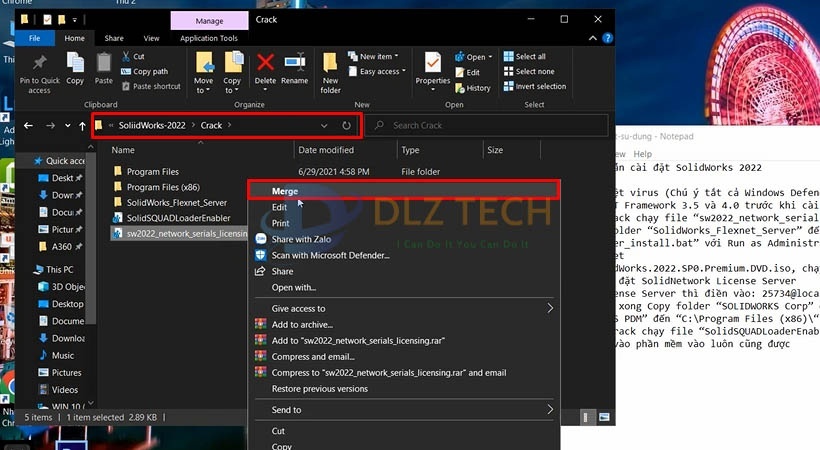Choose Merge in the context menu
The width and height of the screenshot is (820, 450).
point(285,191)
